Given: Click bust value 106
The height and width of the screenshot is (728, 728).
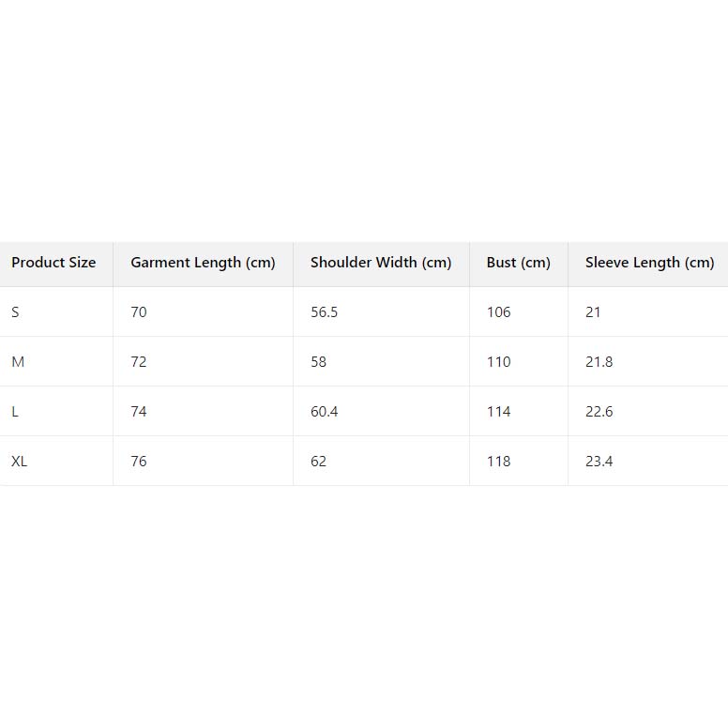Looking at the screenshot, I should click(498, 312).
